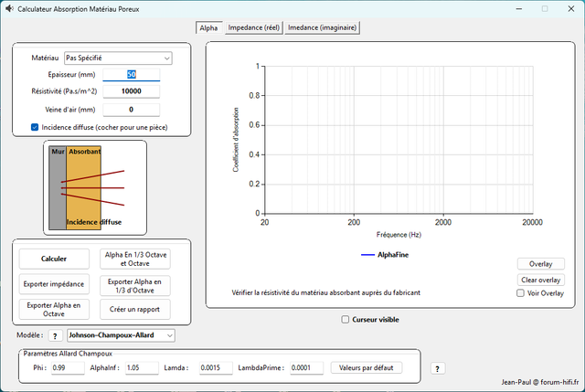This screenshot has height=392, width=585.
Task: Click the Veine d'air (mm) field
Action: (x=132, y=110)
